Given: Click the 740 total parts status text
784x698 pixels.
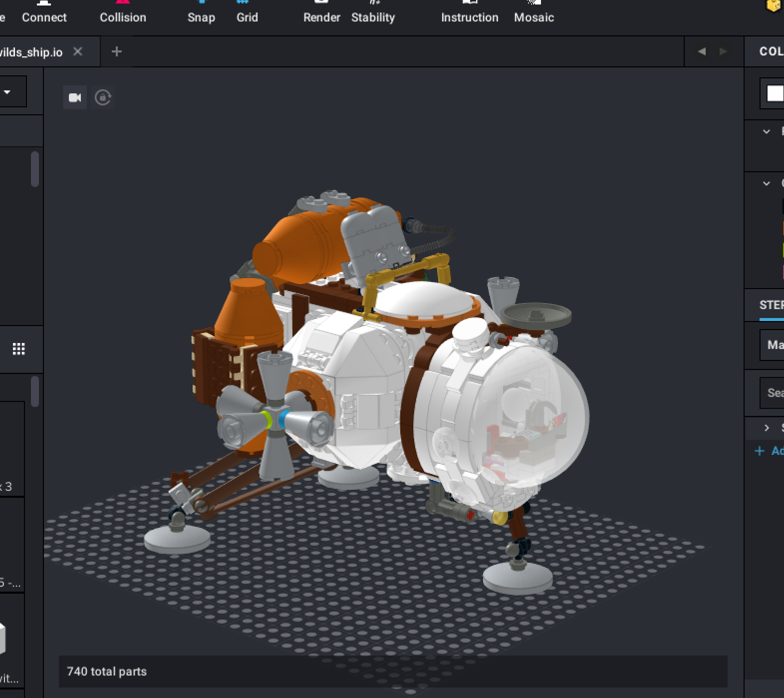Looking at the screenshot, I should pos(107,672).
